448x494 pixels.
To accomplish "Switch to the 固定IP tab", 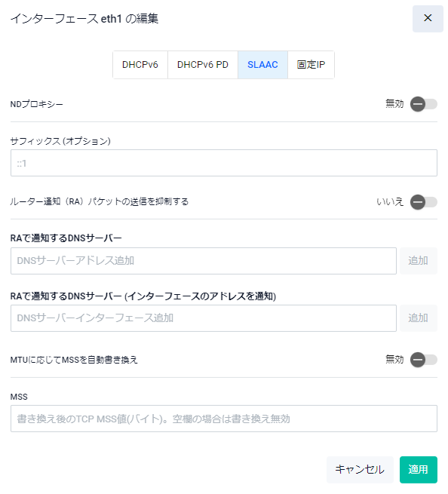I will click(311, 65).
